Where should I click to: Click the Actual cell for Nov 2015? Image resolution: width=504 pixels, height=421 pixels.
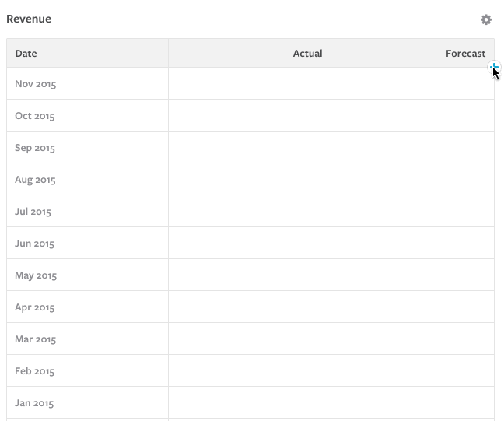[250, 84]
